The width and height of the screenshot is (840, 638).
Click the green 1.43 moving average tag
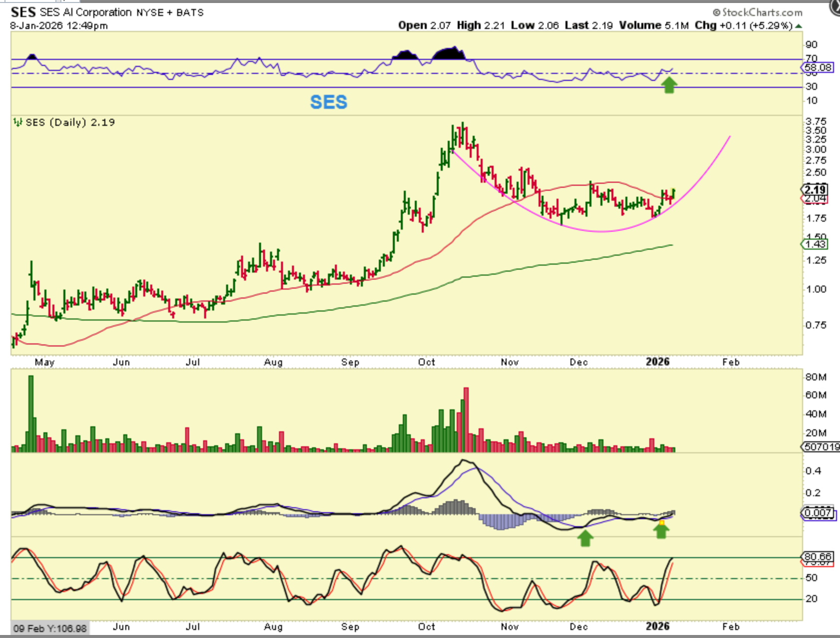point(815,244)
